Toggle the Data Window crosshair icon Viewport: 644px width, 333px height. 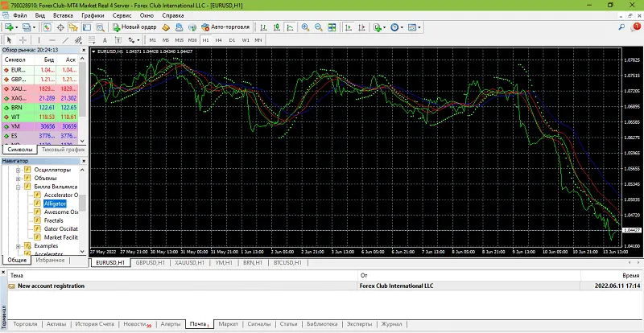[x=60, y=27]
